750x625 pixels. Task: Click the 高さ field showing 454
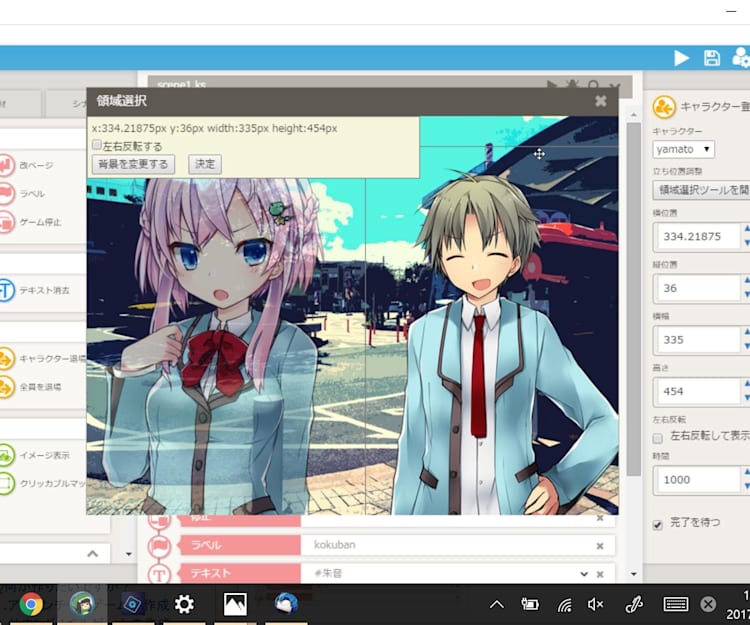pos(696,391)
